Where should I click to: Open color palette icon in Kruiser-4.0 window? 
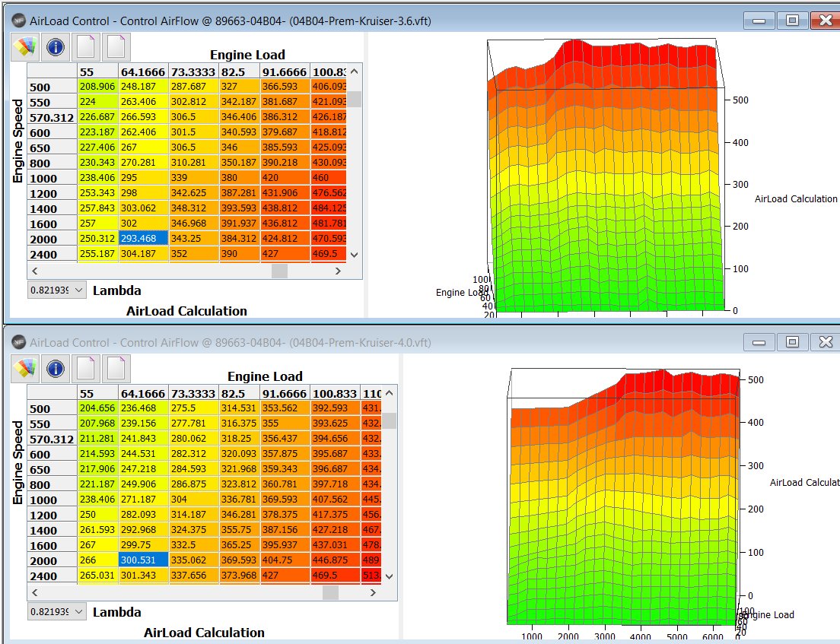coord(25,368)
